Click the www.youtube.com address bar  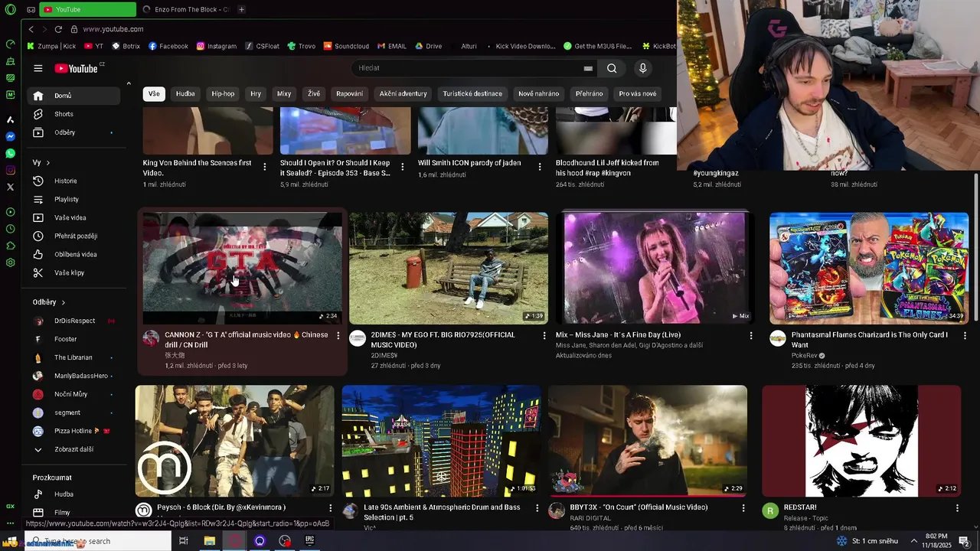click(113, 29)
